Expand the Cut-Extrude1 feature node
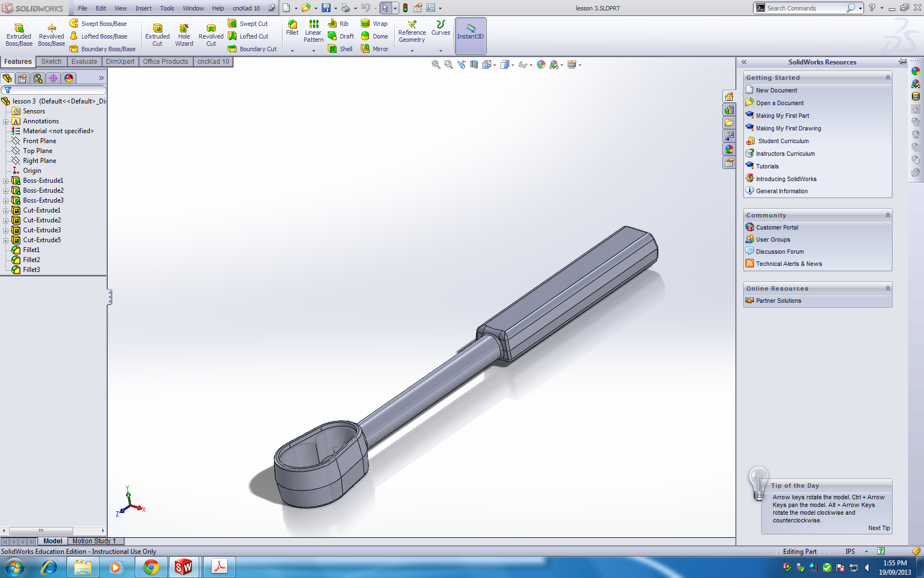This screenshot has height=578, width=924. [6, 210]
